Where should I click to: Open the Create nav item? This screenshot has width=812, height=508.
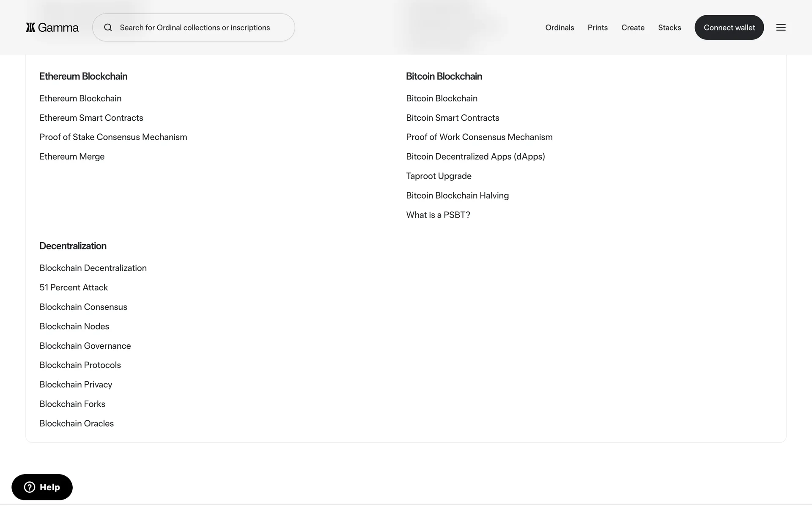tap(633, 28)
